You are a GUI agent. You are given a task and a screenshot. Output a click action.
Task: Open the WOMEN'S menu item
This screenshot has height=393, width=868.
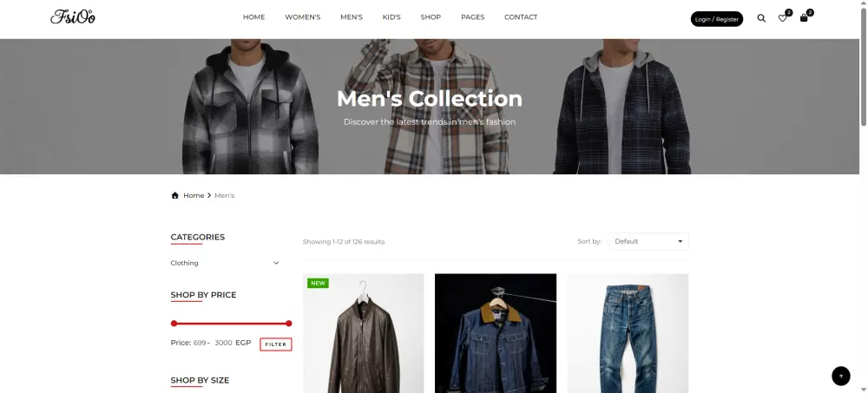coord(303,17)
